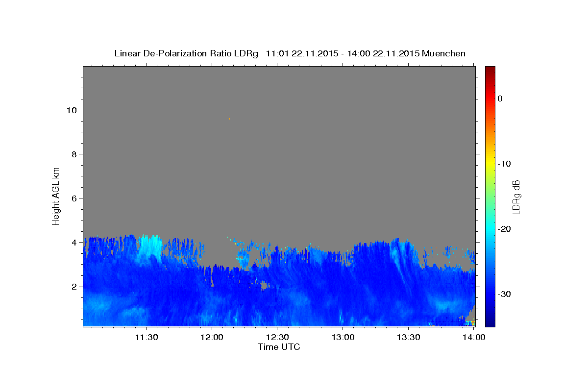Click the 'Time UTC' axis label
Image resolution: width=588 pixels, height=392 pixels.
point(279,347)
